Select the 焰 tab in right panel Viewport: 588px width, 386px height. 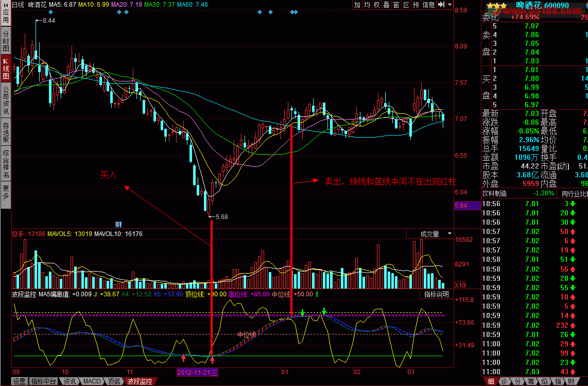(544, 381)
